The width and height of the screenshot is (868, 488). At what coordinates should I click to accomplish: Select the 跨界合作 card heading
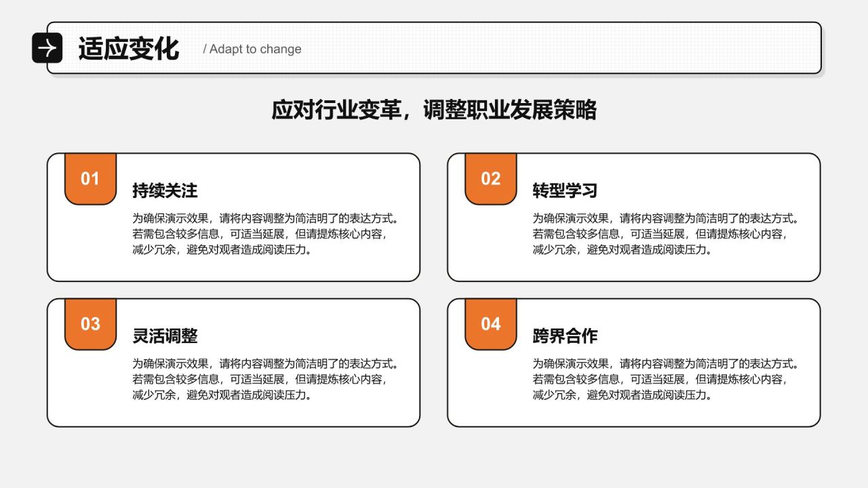pos(565,336)
